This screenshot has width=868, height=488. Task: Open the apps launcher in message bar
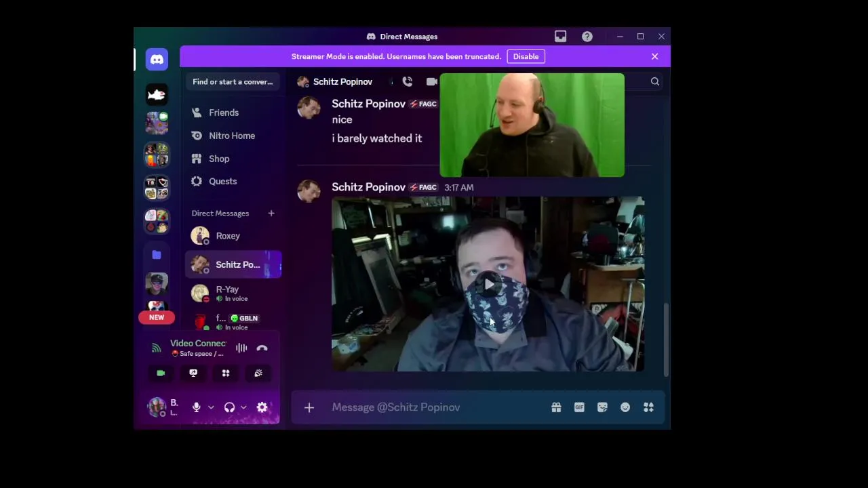[648, 407]
